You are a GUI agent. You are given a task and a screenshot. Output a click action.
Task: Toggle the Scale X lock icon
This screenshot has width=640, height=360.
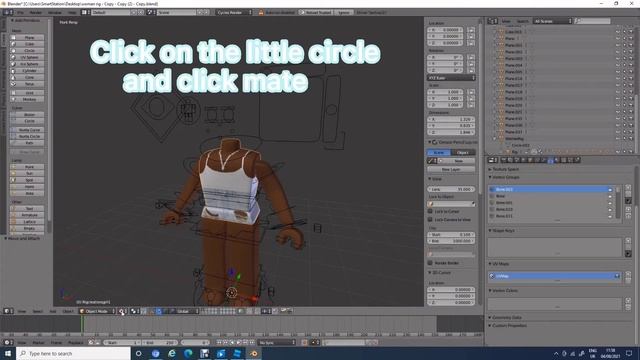(x=471, y=92)
